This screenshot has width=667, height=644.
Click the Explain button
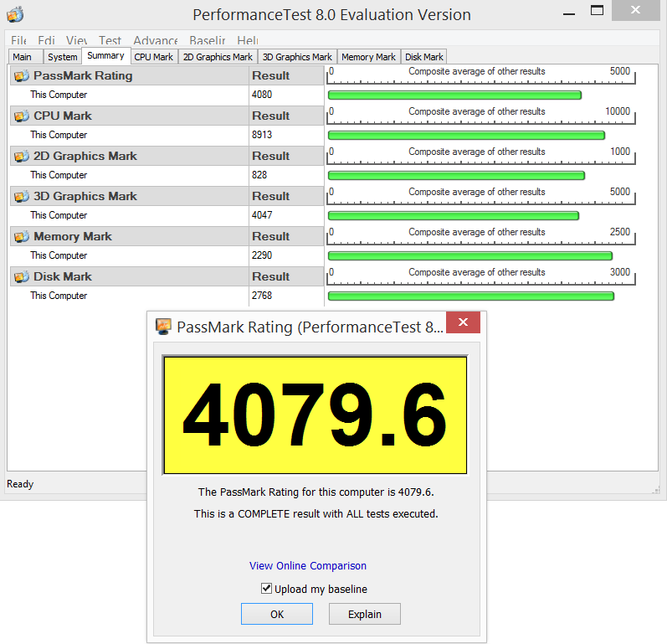(365, 614)
